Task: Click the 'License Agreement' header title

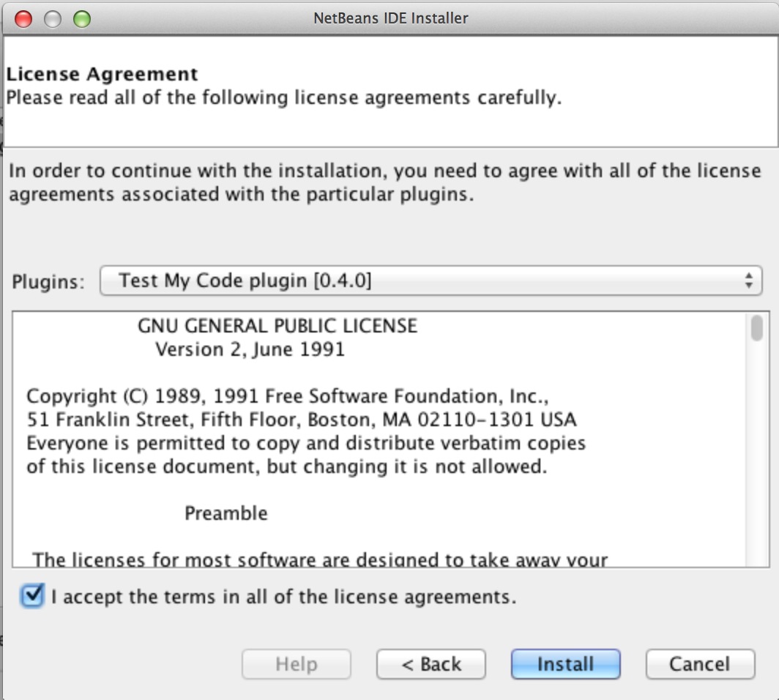Action: point(102,74)
